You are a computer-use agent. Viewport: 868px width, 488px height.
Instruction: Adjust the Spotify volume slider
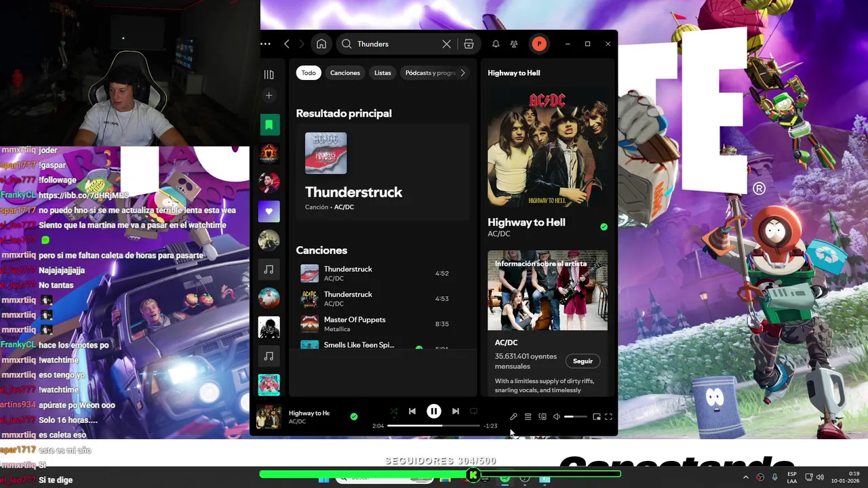pyautogui.click(x=576, y=417)
